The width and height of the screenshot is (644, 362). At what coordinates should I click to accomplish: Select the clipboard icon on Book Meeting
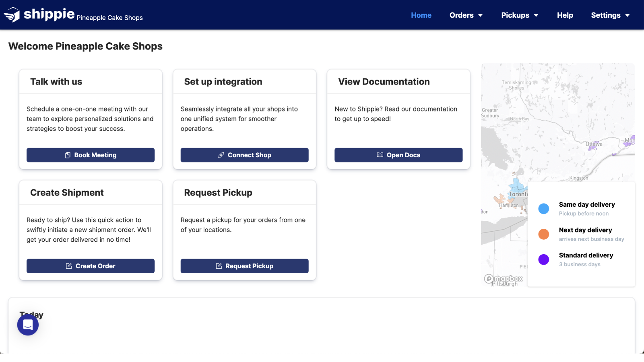tap(68, 155)
